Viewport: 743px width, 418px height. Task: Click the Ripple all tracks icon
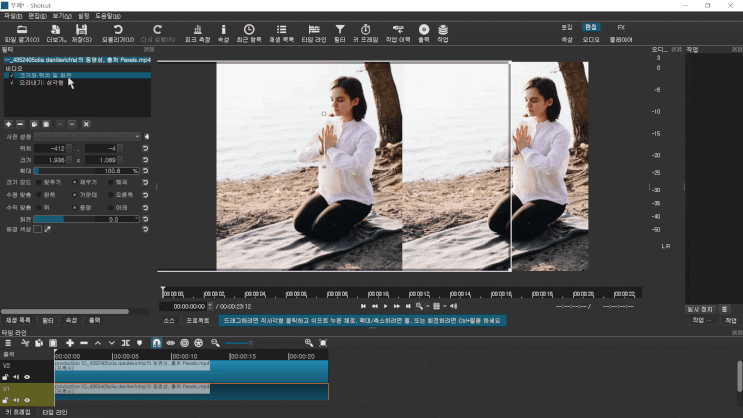click(x=199, y=343)
